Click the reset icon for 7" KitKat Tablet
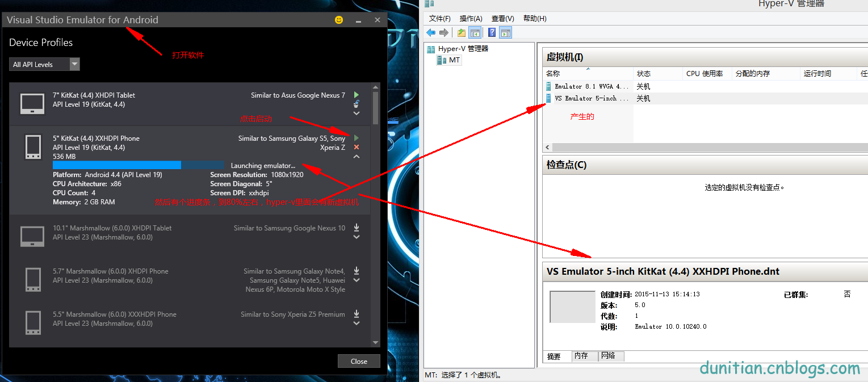 356,104
